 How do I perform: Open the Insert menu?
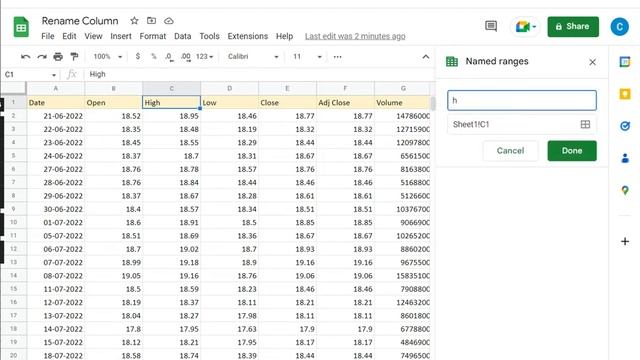[x=121, y=36]
